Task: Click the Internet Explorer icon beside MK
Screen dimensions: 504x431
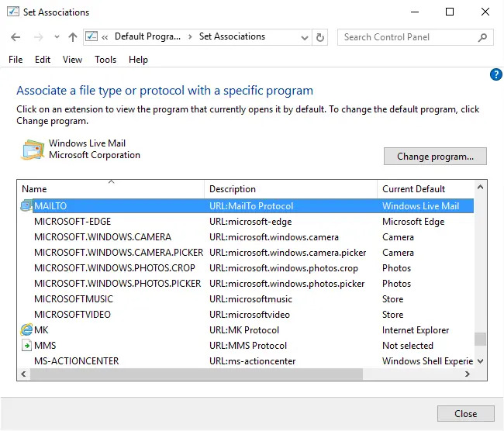Action: pos(26,329)
